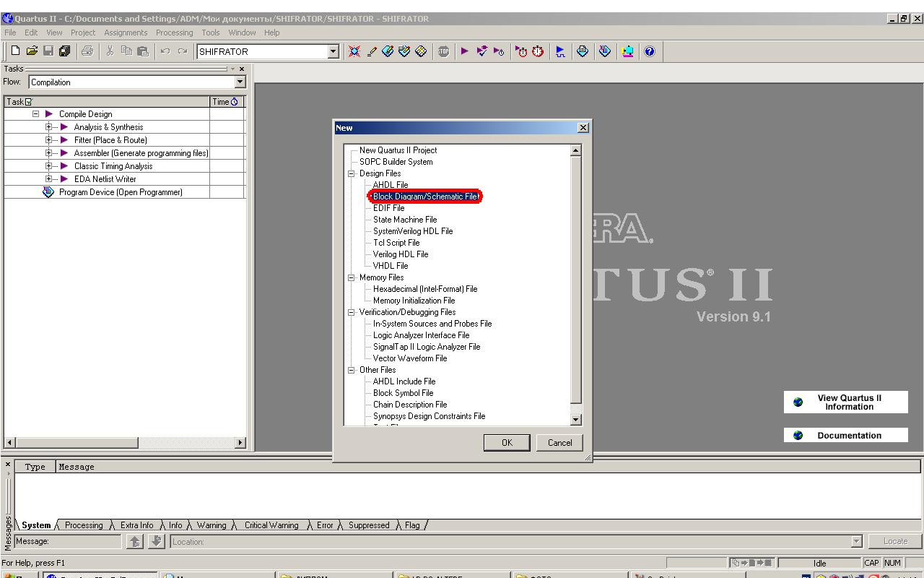Click the New dialog list scroll-down arrow

point(575,420)
